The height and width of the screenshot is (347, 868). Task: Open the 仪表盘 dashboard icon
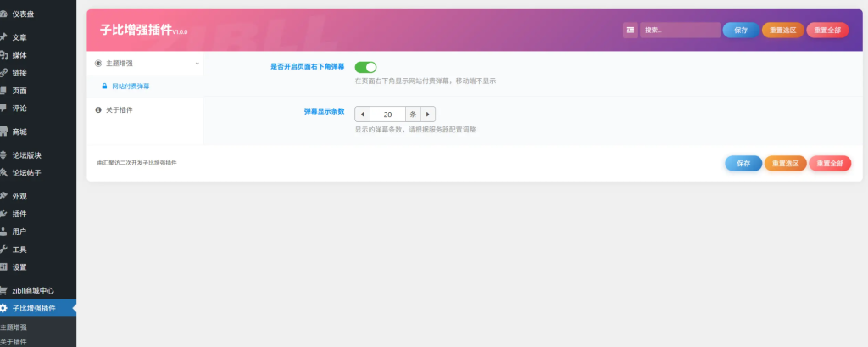pyautogui.click(x=4, y=14)
